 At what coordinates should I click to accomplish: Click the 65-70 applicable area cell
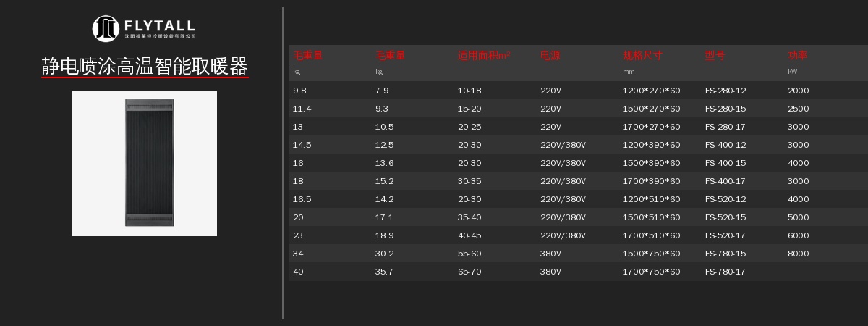coord(469,272)
